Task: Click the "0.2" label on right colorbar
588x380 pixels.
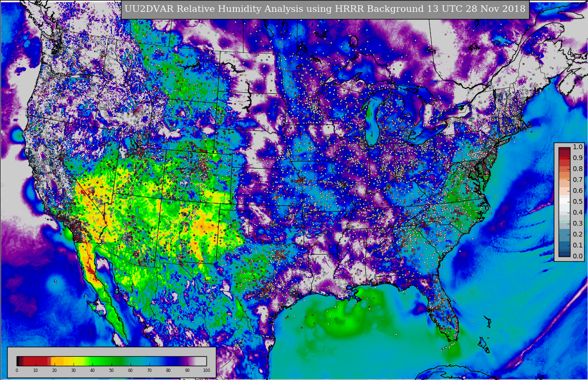Action: pyautogui.click(x=578, y=234)
